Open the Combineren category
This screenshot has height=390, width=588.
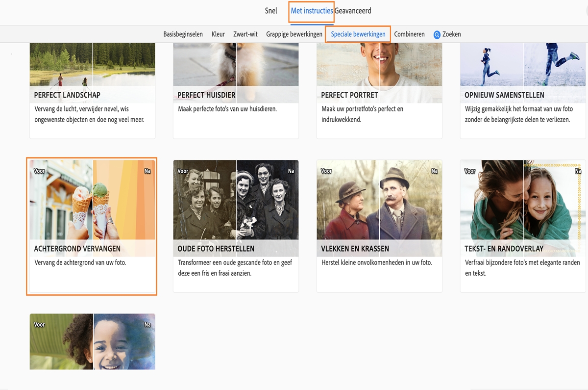[x=409, y=34]
